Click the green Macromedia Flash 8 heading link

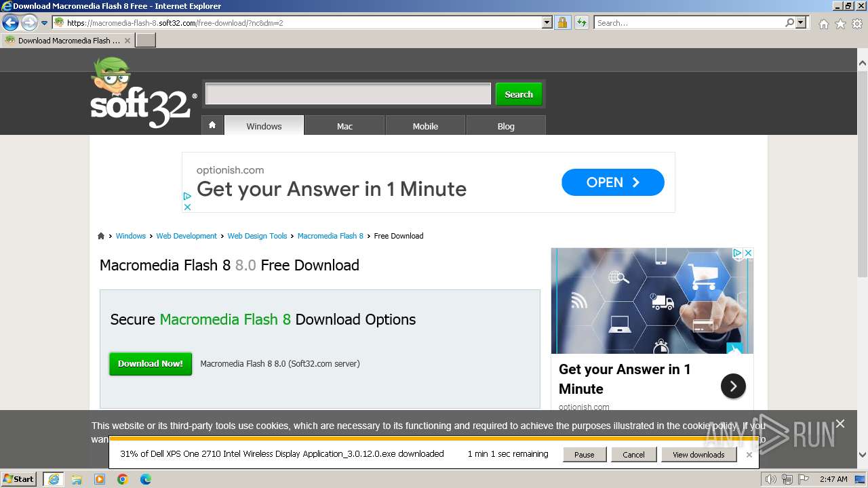click(x=225, y=319)
